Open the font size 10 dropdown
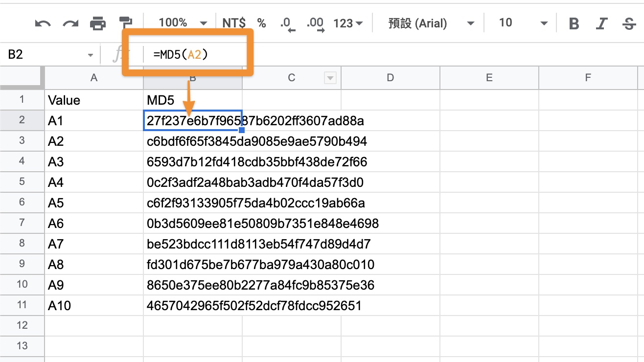Screen dimensions: 644x362 coord(522,23)
